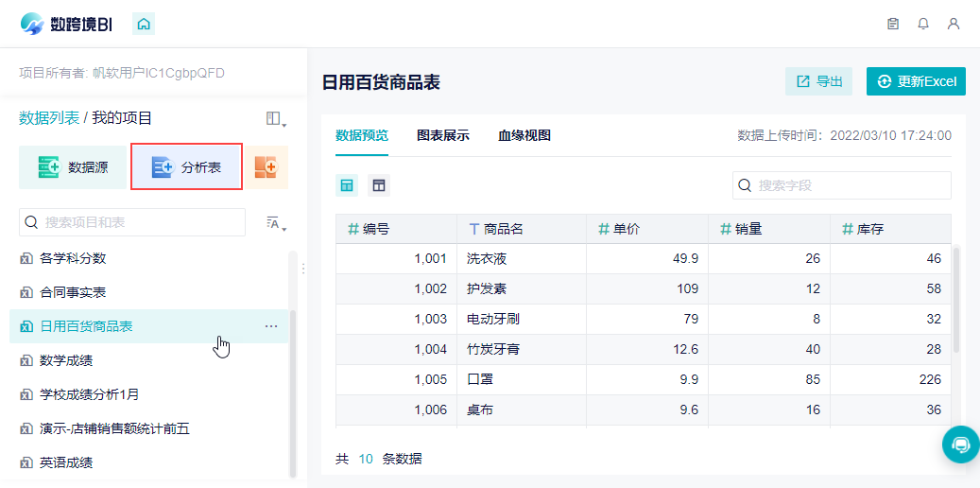Switch to the second table layout mode
The width and height of the screenshot is (980, 488).
click(378, 185)
